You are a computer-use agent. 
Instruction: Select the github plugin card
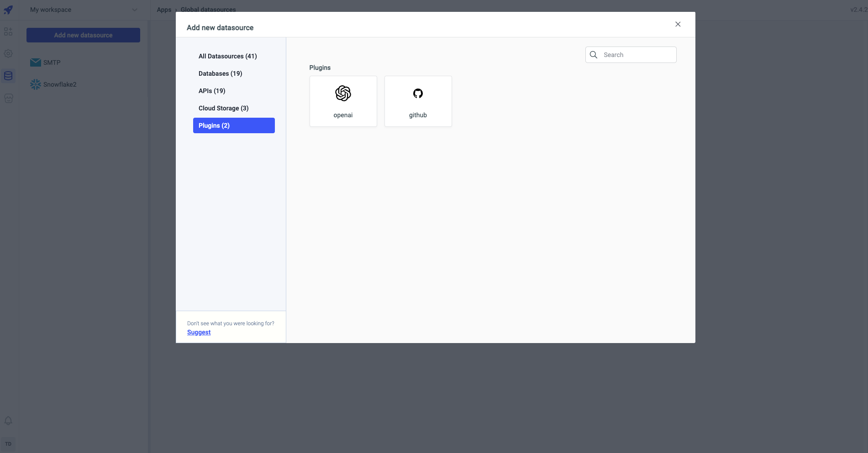point(418,101)
